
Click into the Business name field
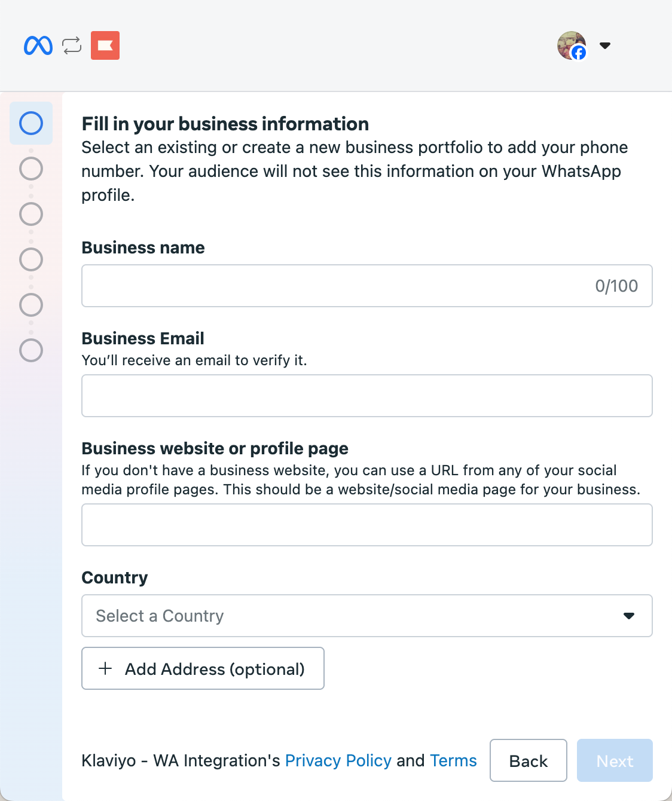click(x=335, y=286)
